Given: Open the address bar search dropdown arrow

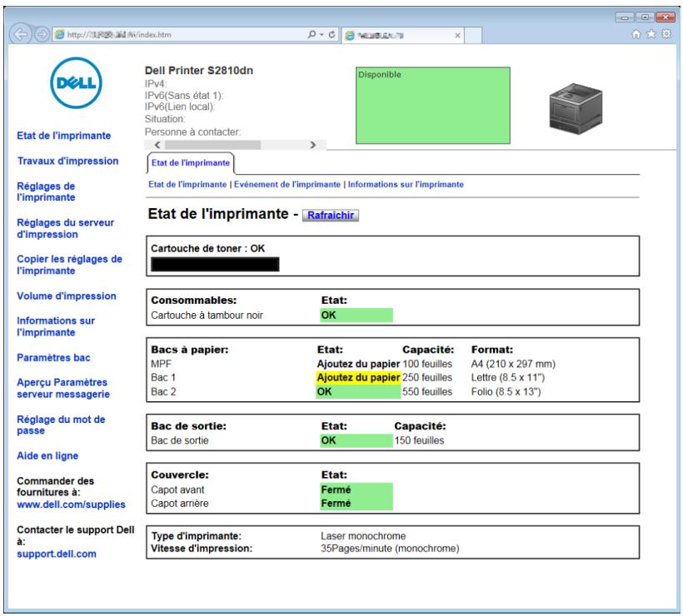Looking at the screenshot, I should (x=322, y=34).
